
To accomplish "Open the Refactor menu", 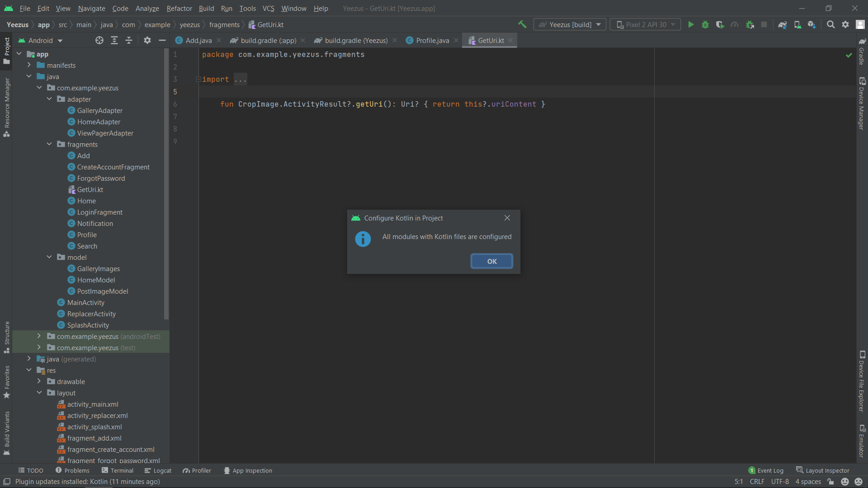I will (179, 8).
